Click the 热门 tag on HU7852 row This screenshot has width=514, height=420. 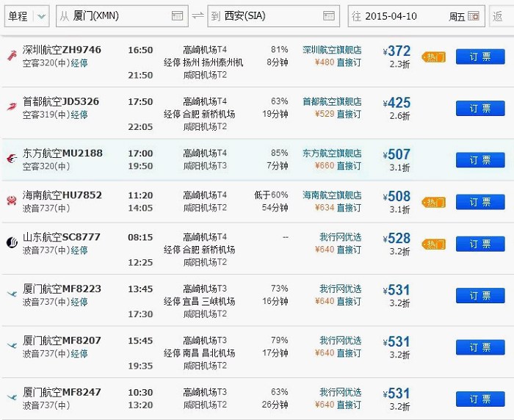434,203
